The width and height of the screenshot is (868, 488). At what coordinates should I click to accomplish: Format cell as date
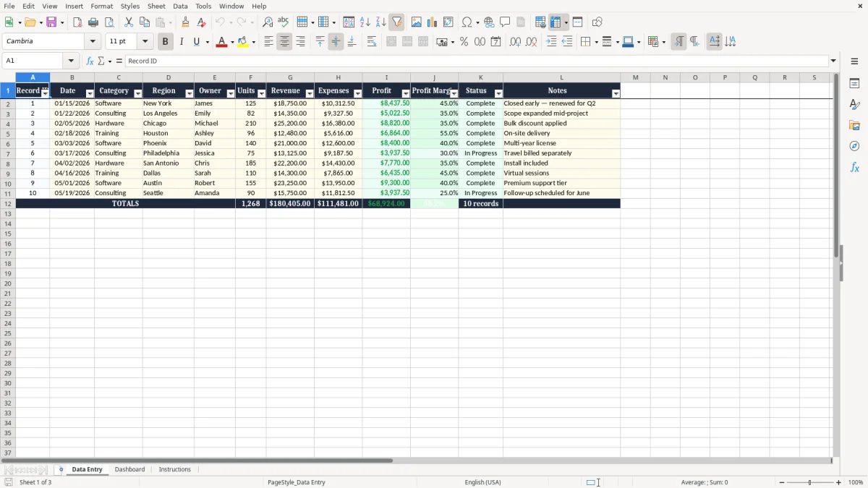(495, 42)
